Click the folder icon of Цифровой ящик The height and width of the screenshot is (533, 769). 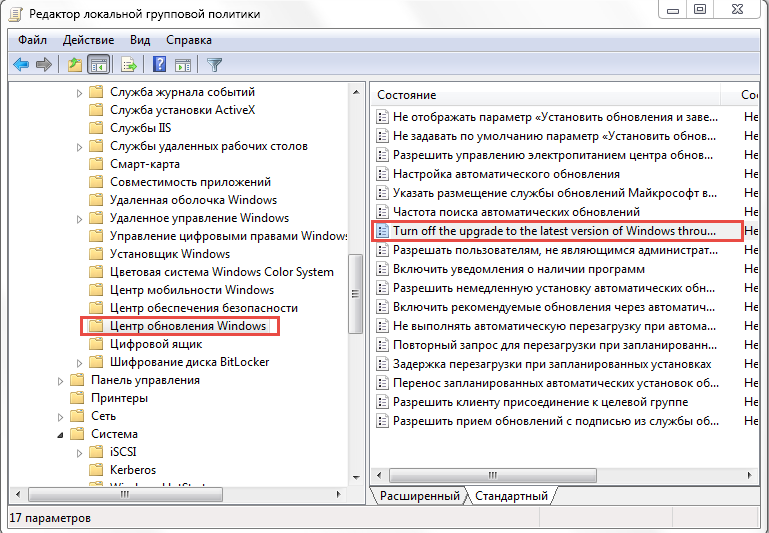click(x=96, y=344)
